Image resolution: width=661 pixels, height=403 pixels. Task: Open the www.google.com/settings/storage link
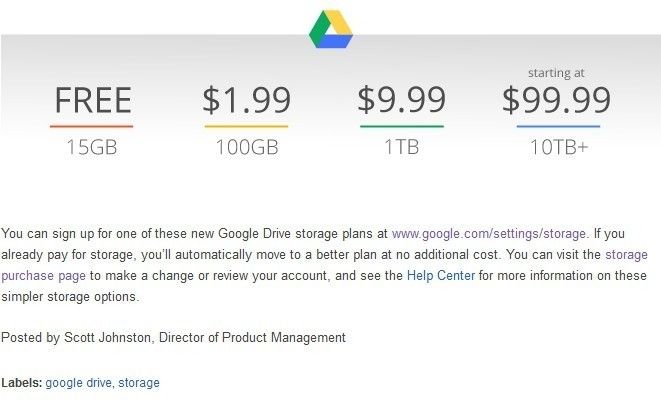pos(490,234)
